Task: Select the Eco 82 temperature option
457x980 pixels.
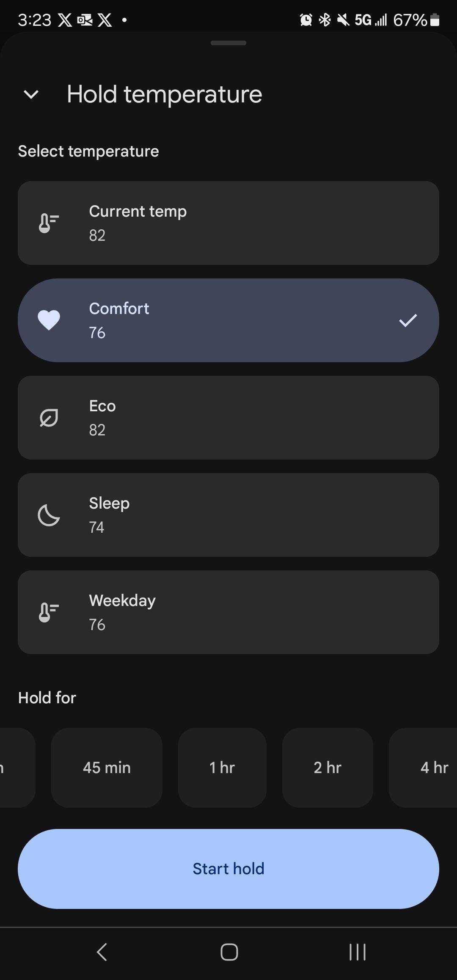Action: pos(228,418)
